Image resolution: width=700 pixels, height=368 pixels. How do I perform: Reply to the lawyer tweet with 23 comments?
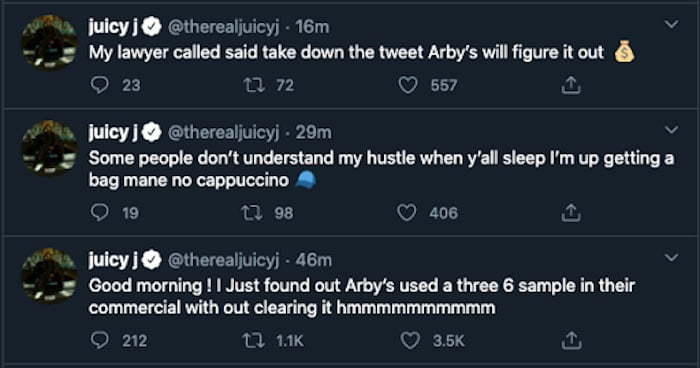click(x=99, y=84)
